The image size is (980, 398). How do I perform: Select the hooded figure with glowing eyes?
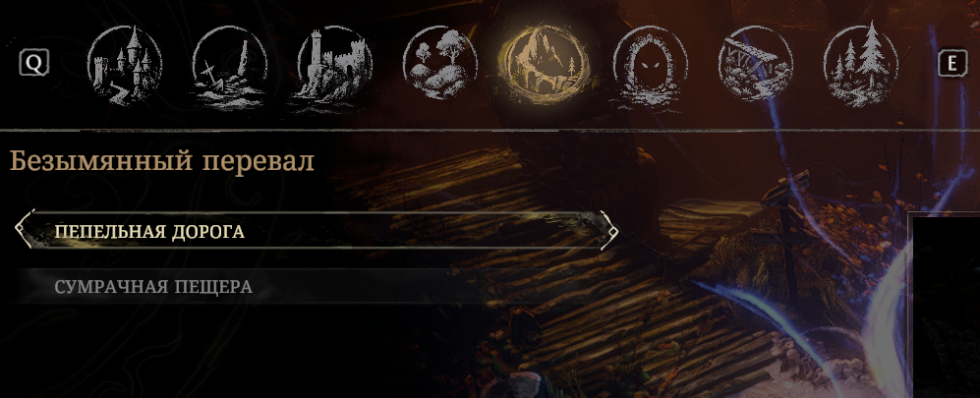point(650,66)
